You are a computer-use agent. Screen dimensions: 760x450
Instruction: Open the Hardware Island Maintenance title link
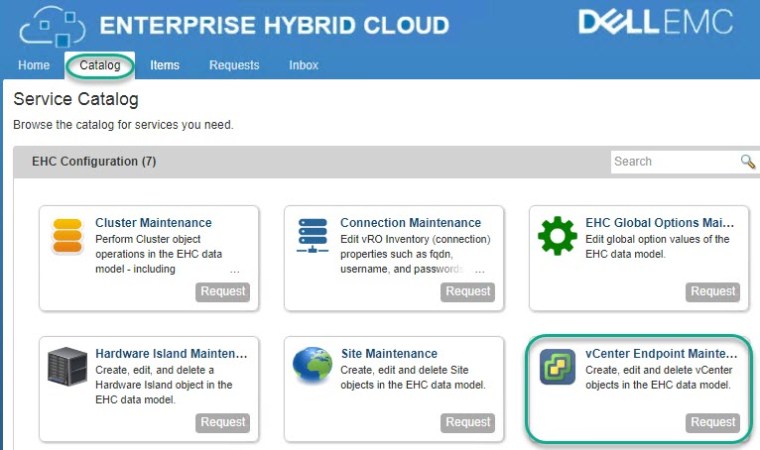[x=170, y=354]
